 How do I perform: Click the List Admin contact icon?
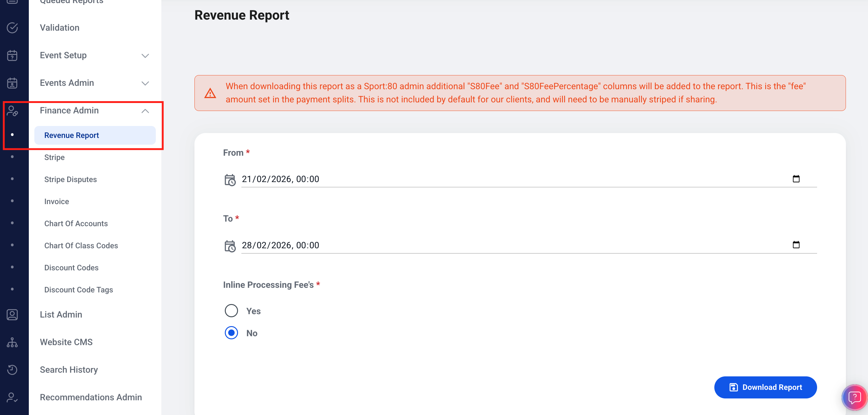[x=12, y=314]
